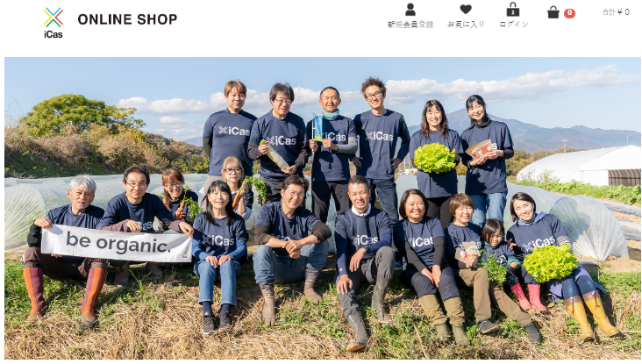The image size is (642, 364).
Task: Click the login padlock icon
Action: (512, 10)
